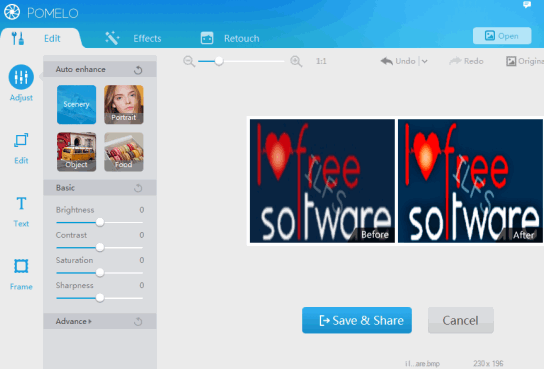Viewport: 544px width, 369px height.
Task: Set zoom to 1:1
Action: click(x=321, y=61)
